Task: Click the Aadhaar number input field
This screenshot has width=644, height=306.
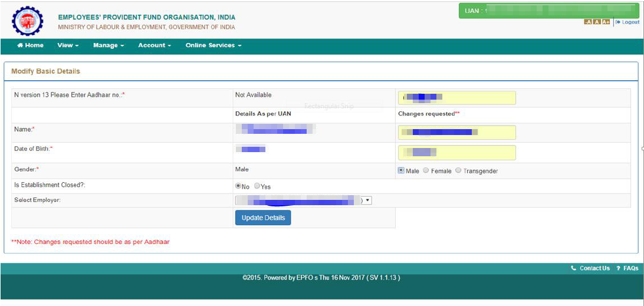Action: point(456,98)
